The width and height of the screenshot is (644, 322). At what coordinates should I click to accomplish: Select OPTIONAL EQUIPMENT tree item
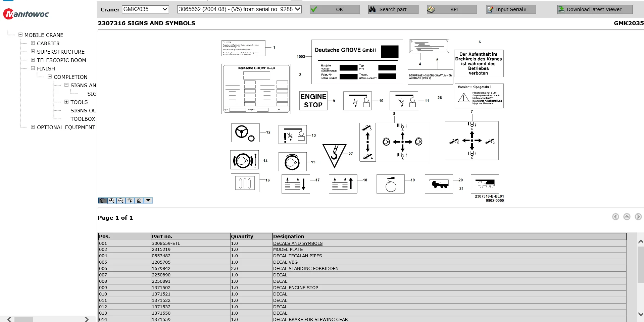pyautogui.click(x=66, y=127)
